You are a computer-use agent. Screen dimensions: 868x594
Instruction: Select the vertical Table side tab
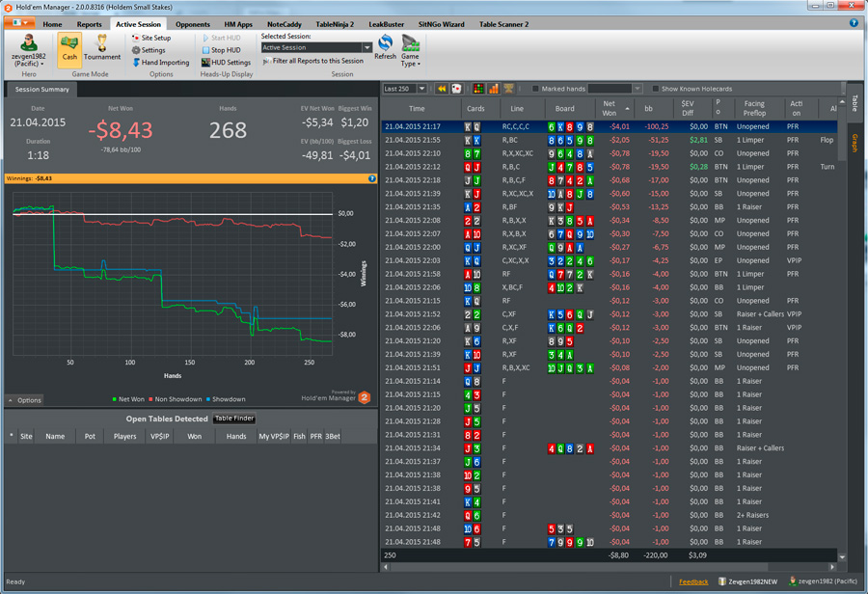(x=854, y=103)
